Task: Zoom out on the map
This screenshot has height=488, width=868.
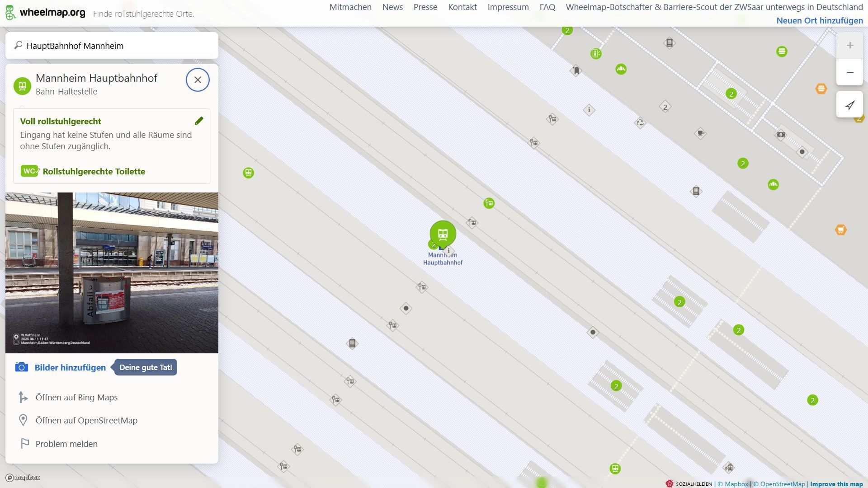Action: (850, 72)
